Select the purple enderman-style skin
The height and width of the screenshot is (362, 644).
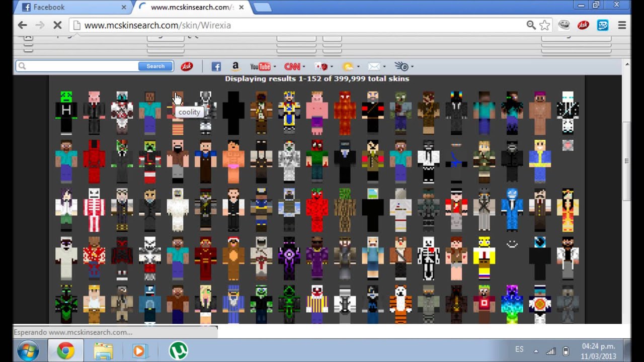[289, 258]
